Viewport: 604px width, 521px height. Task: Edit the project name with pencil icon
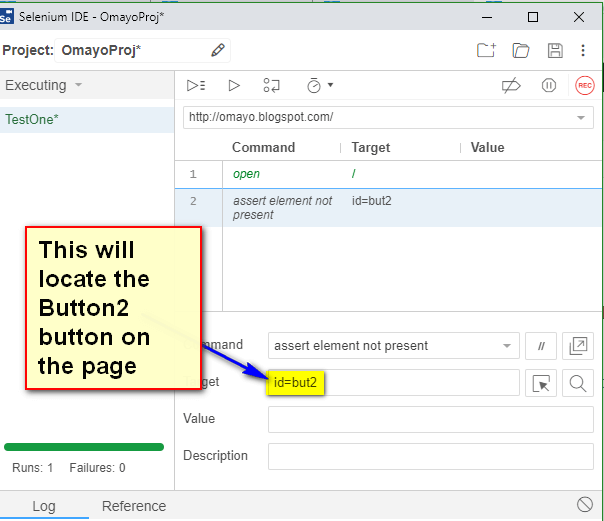coord(218,50)
